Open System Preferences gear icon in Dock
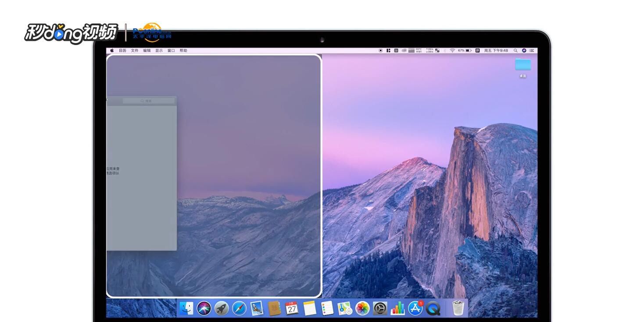The height and width of the screenshot is (322, 644). pos(380,308)
